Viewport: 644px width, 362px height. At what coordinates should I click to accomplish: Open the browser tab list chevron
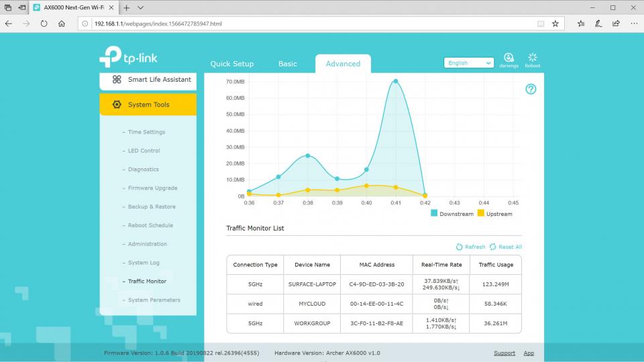140,7
